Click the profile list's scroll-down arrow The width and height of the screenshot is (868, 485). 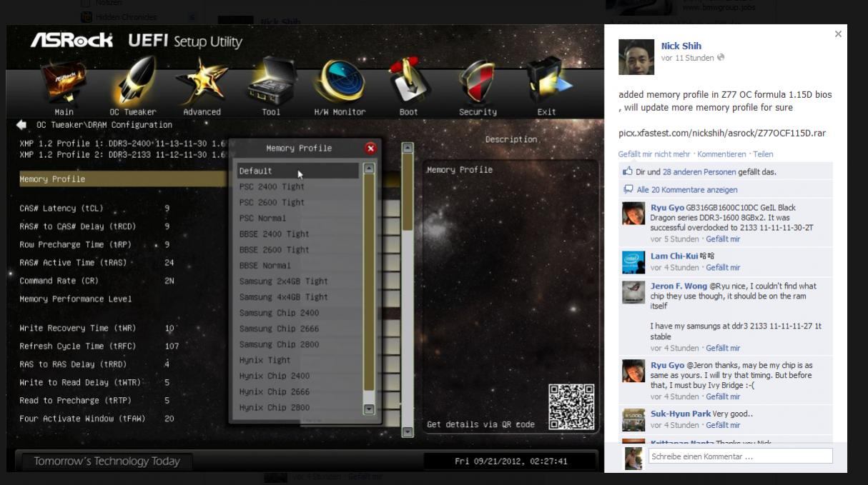369,409
